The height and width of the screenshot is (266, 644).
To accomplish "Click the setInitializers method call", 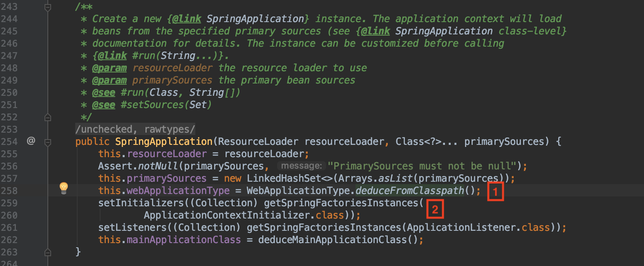I will point(141,203).
